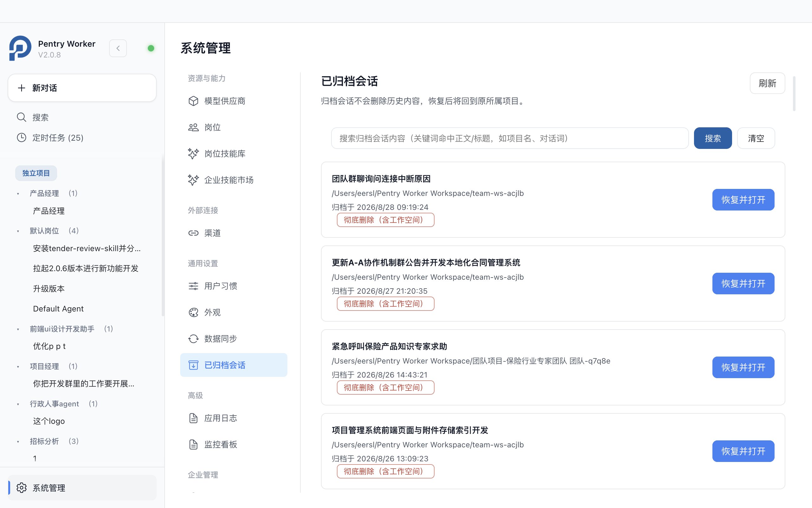Open the 模型供应商 settings menu item

(233, 101)
